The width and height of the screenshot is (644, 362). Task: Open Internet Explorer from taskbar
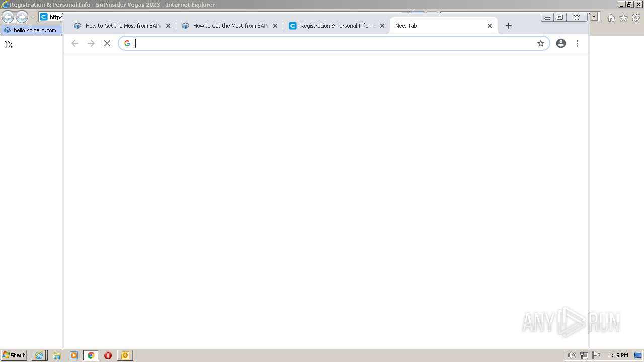[x=39, y=355]
